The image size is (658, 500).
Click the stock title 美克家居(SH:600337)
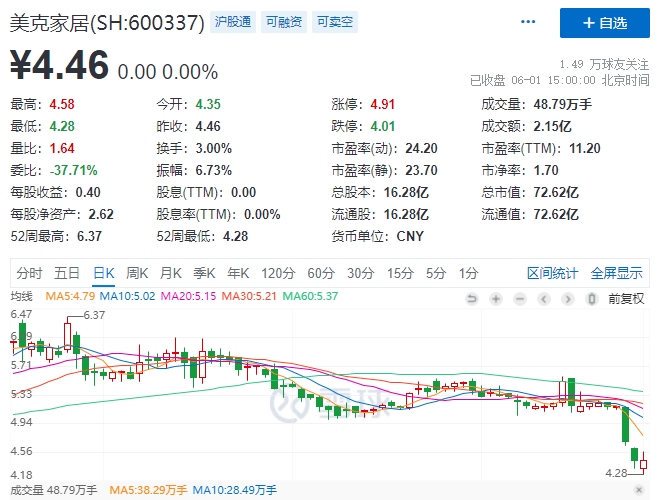point(107,23)
